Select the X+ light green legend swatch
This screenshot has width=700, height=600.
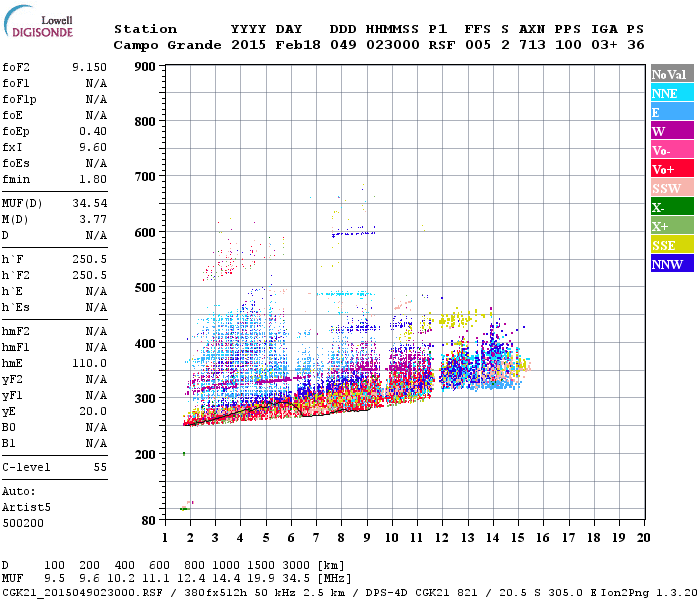point(672,226)
